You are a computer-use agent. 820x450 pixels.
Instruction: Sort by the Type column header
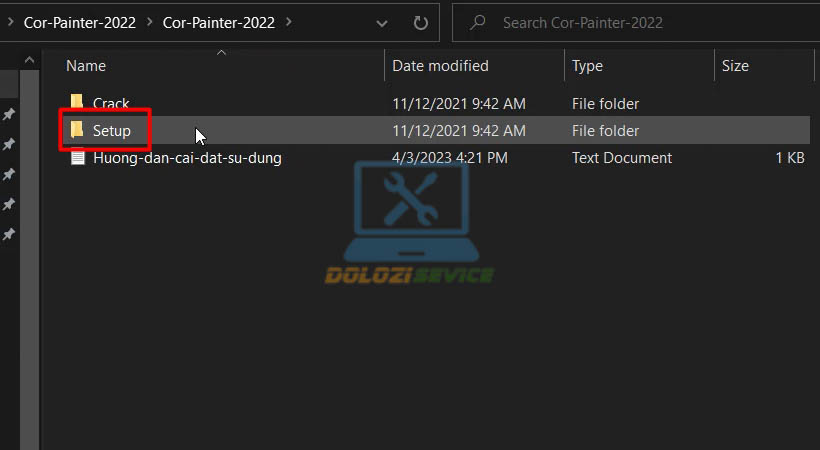point(587,66)
